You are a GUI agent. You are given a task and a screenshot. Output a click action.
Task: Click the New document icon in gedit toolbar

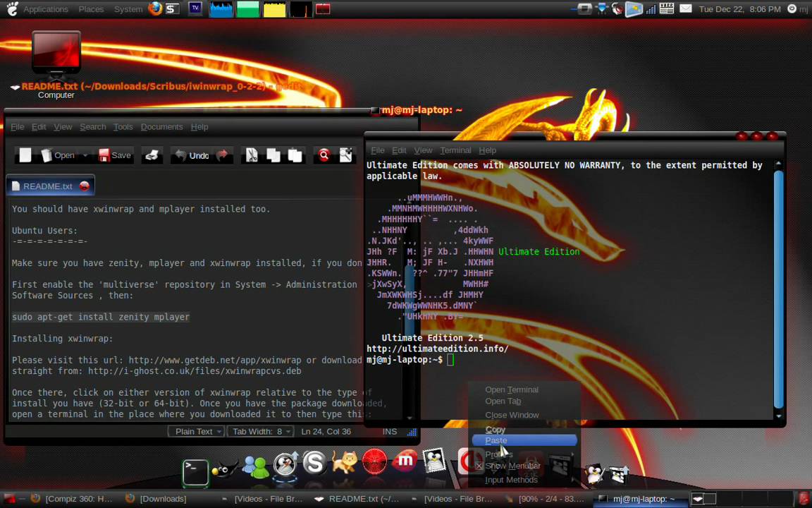[25, 155]
